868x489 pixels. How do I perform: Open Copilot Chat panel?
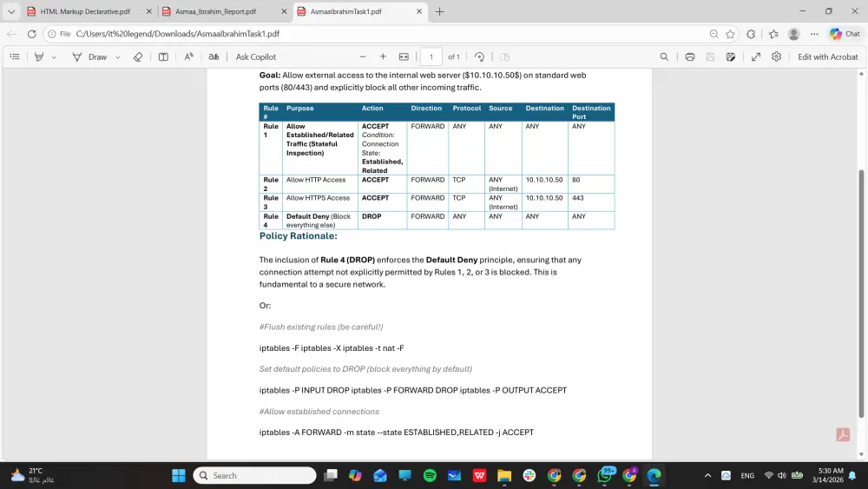click(845, 34)
